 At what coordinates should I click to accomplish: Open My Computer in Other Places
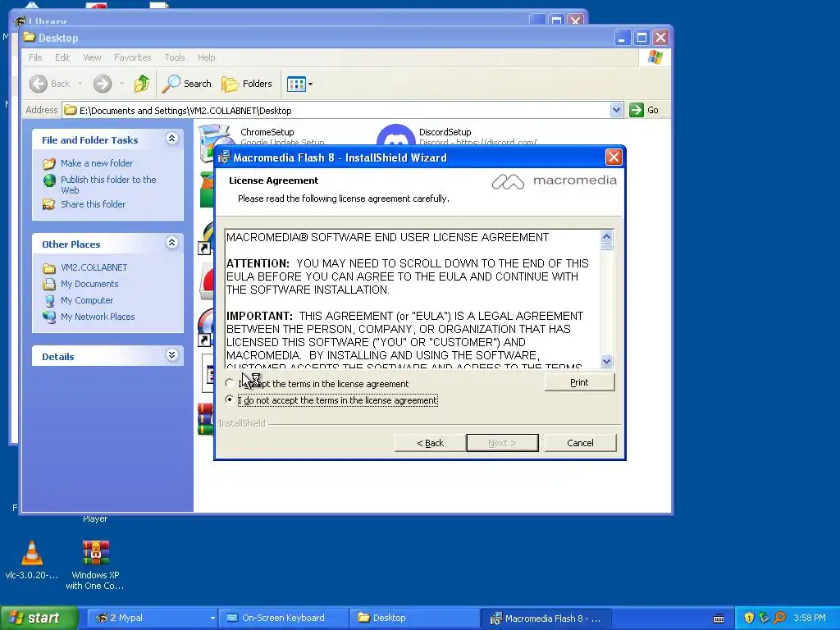tap(87, 300)
